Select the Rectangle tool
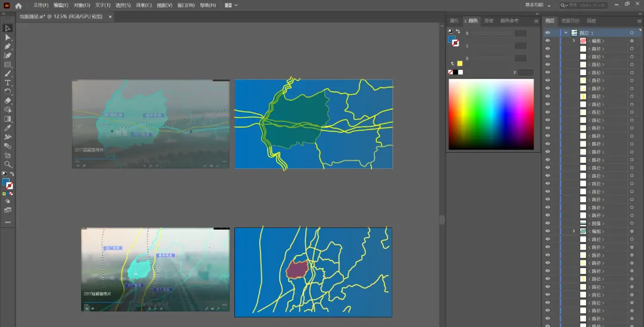 (7, 64)
